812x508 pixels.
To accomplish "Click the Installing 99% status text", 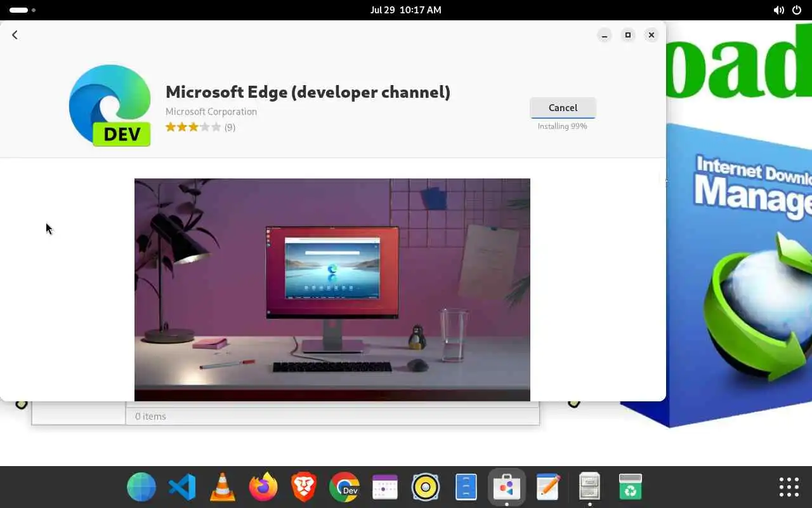I will (x=562, y=126).
